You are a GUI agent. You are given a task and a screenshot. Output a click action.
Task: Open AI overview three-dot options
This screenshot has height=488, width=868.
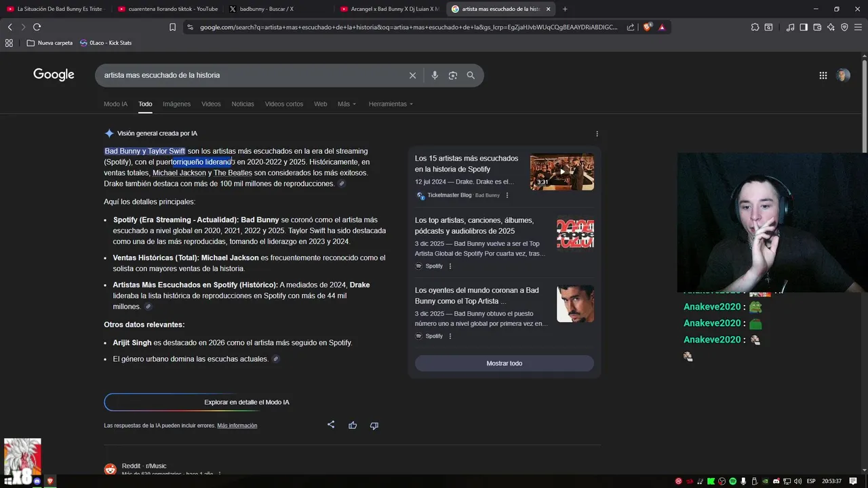(x=597, y=134)
